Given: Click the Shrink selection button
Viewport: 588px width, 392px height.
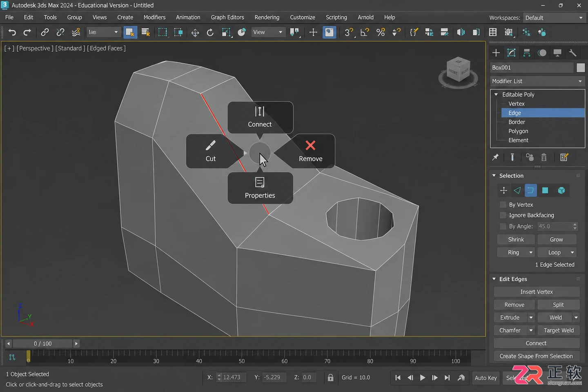Looking at the screenshot, I should coord(516,240).
